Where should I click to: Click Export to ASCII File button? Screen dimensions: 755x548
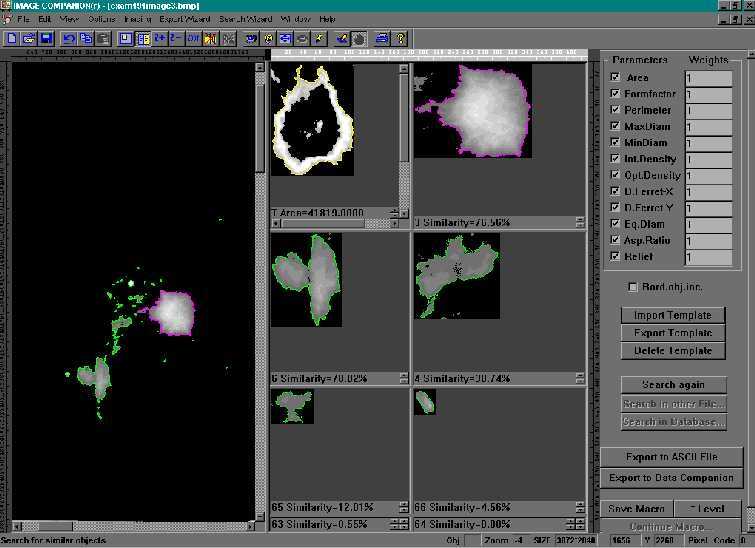(672, 457)
